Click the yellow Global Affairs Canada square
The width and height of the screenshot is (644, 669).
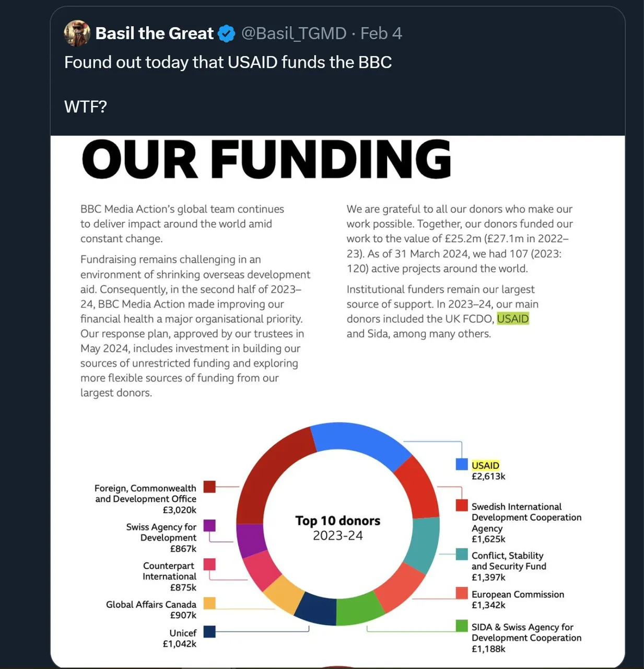209,603
